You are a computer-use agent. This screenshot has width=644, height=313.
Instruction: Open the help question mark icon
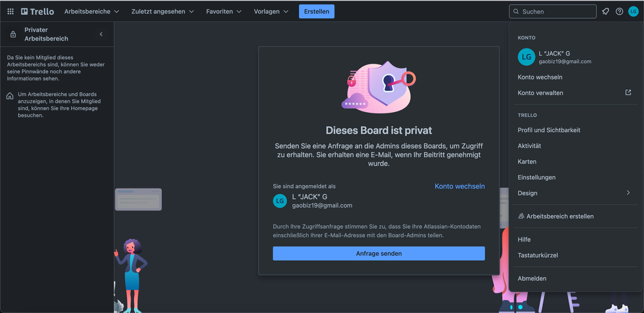pyautogui.click(x=620, y=12)
